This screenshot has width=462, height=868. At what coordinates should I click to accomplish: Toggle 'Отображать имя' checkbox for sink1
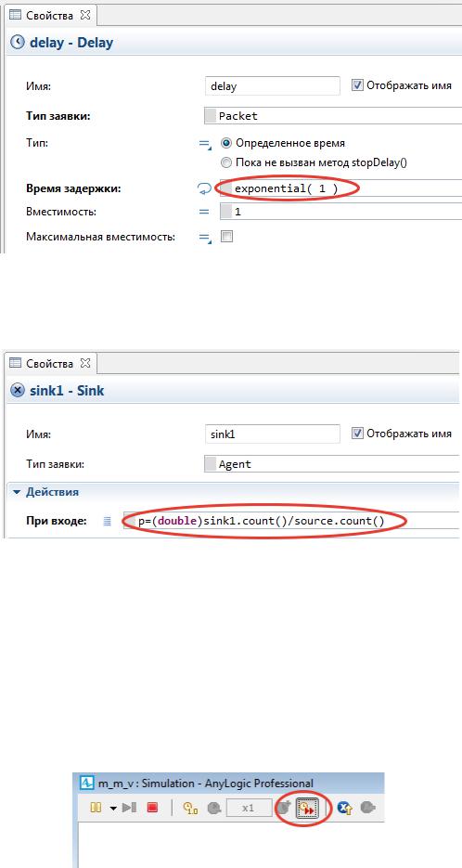(x=357, y=434)
